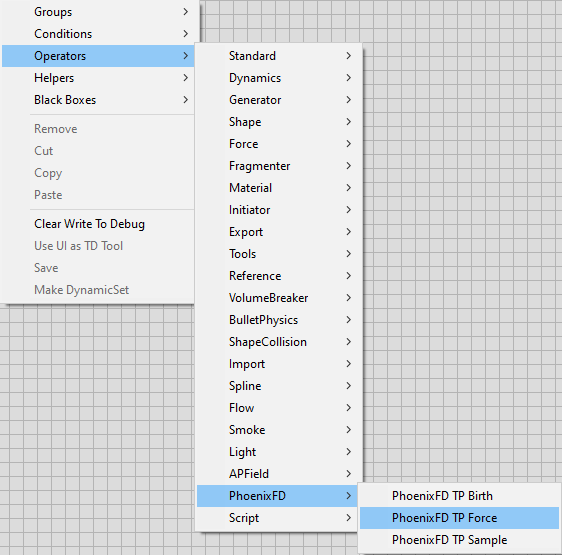Expand the Helpers submenu

[98, 78]
